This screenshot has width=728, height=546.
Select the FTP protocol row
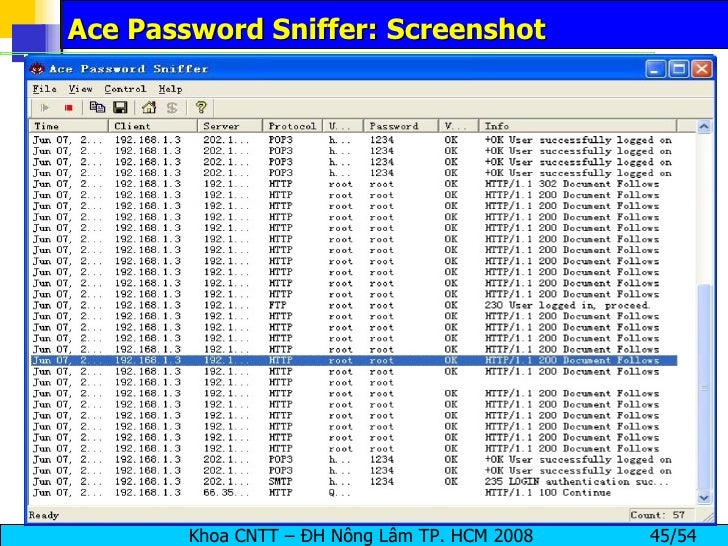354,305
